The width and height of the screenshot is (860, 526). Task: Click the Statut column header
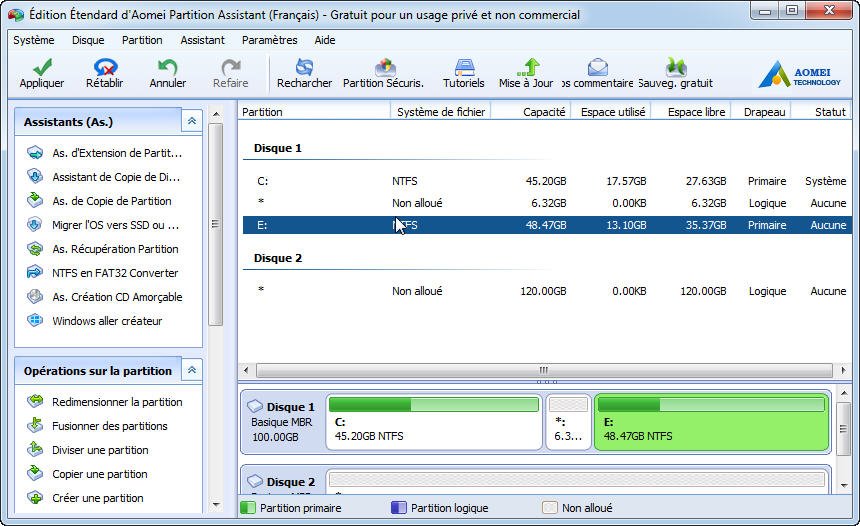(822, 112)
